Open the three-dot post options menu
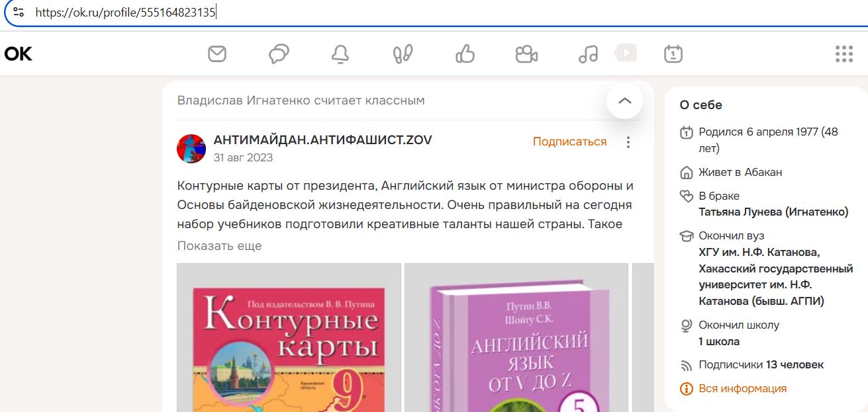This screenshot has height=412, width=868. (628, 142)
